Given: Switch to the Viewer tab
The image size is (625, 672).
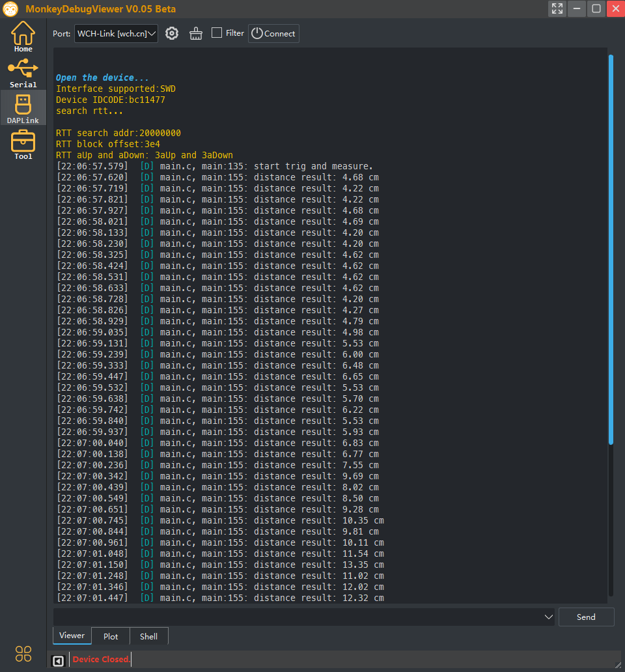Looking at the screenshot, I should (72, 636).
